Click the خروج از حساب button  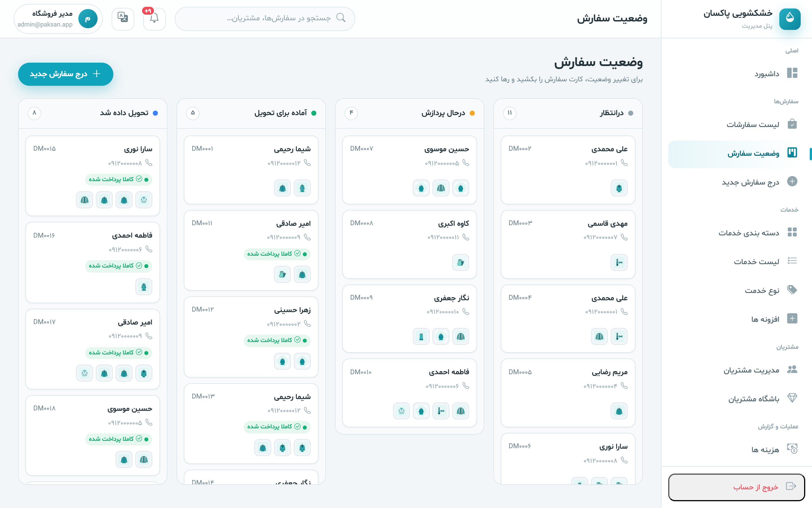coord(736,487)
